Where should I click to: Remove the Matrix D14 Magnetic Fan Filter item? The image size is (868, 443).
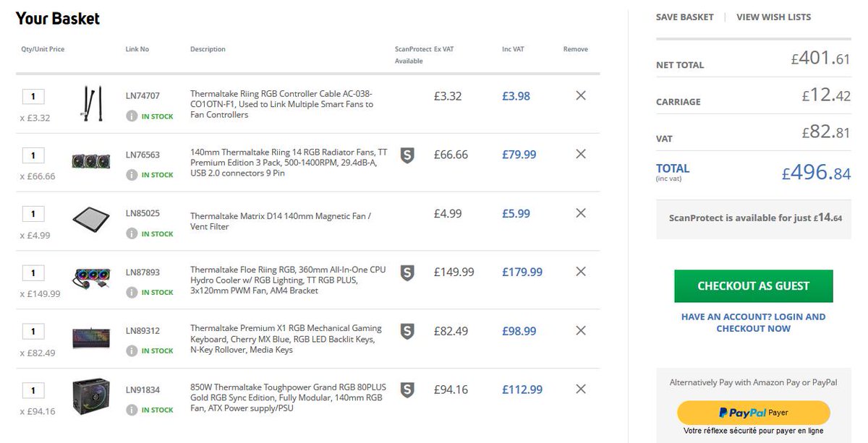coord(580,213)
